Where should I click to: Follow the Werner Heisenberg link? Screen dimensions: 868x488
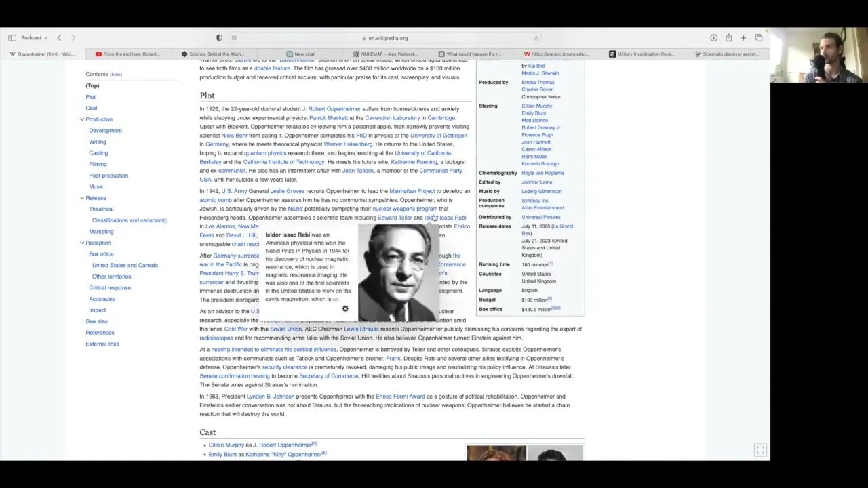click(348, 144)
